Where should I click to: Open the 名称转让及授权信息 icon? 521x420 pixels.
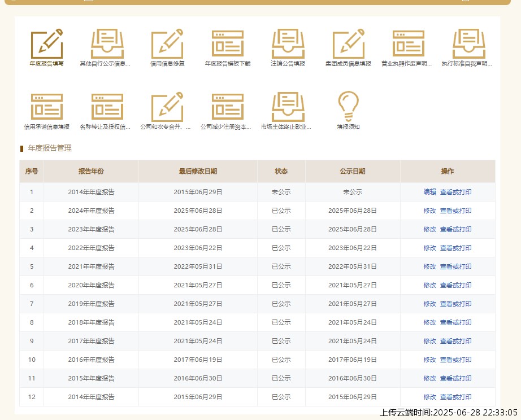coord(107,107)
